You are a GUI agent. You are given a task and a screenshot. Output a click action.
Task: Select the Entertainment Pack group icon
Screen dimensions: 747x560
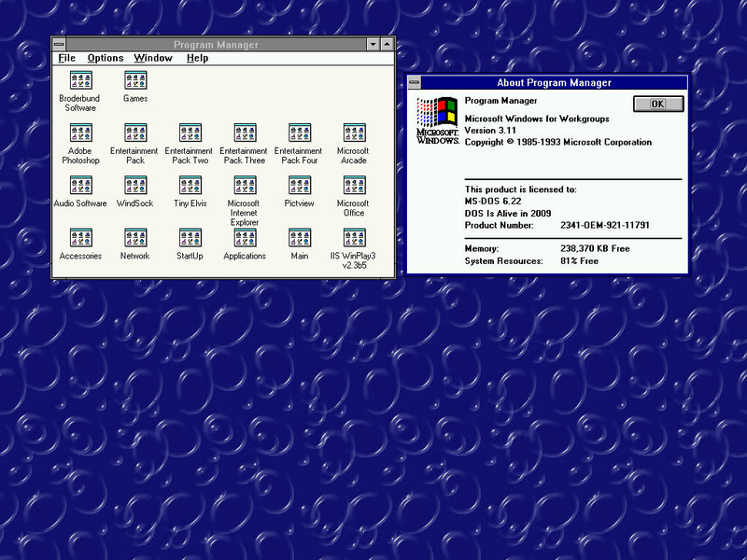(135, 133)
